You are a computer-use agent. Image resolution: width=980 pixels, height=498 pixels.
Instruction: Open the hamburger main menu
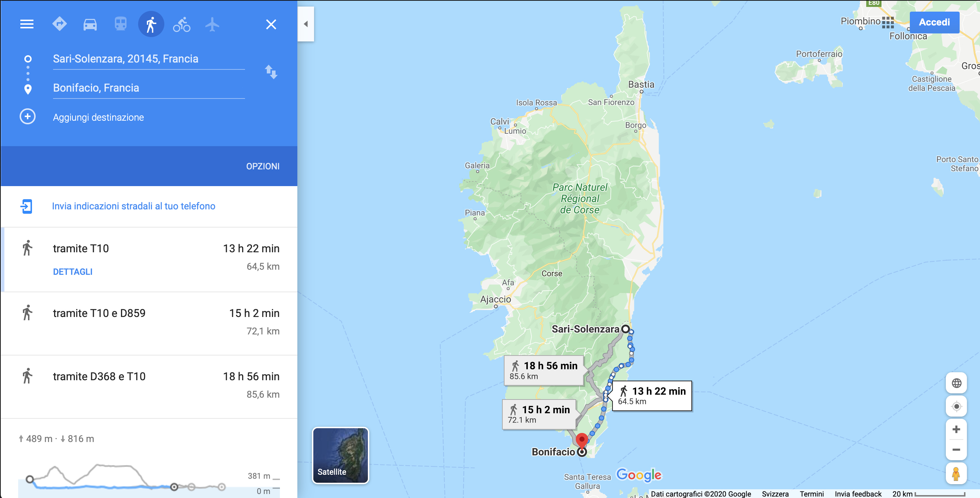pyautogui.click(x=27, y=24)
